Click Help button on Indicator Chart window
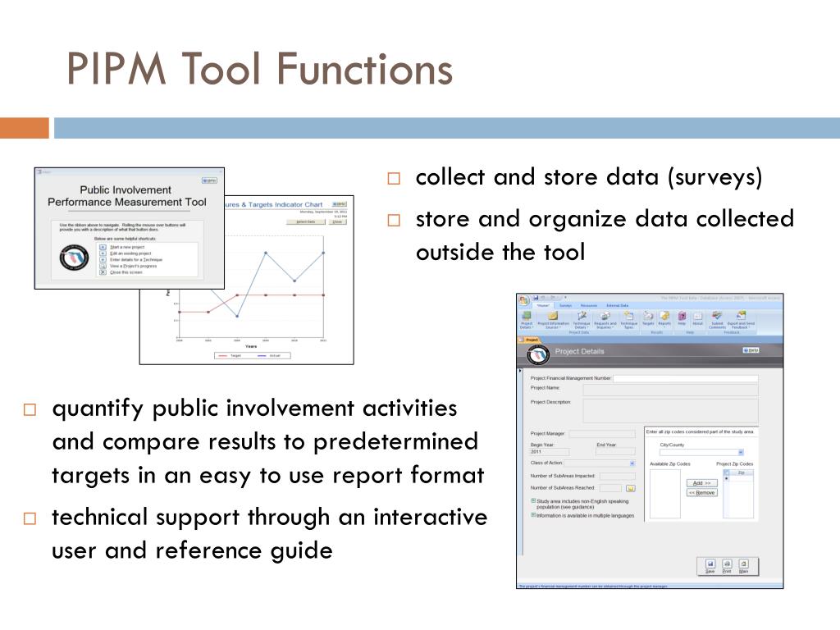The image size is (840, 630). tap(340, 204)
